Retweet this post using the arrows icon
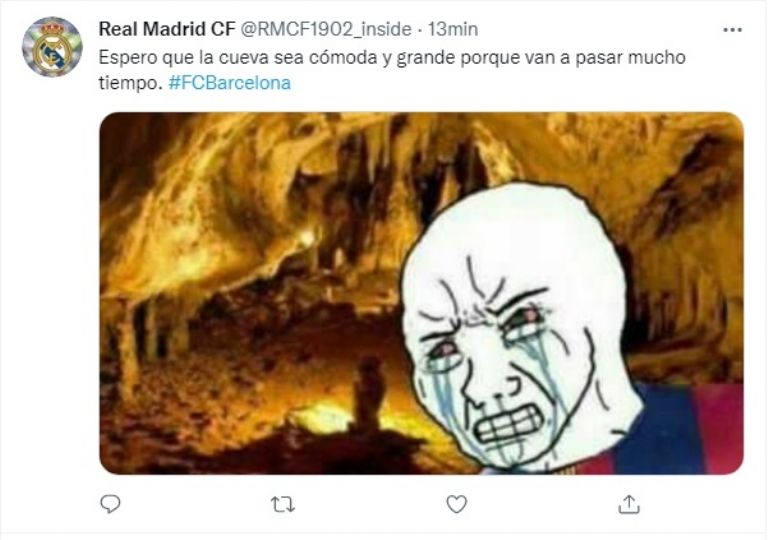 283,504
